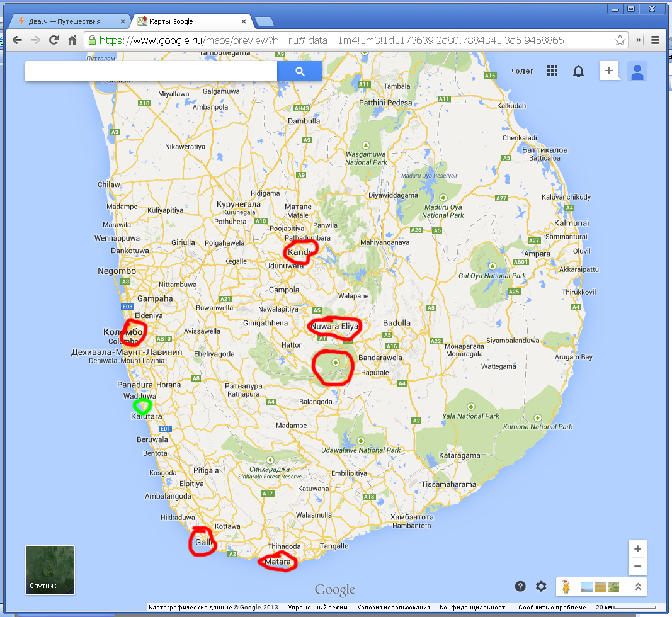Click the Tangalle label
This screenshot has height=617, width=672.
coord(334,546)
